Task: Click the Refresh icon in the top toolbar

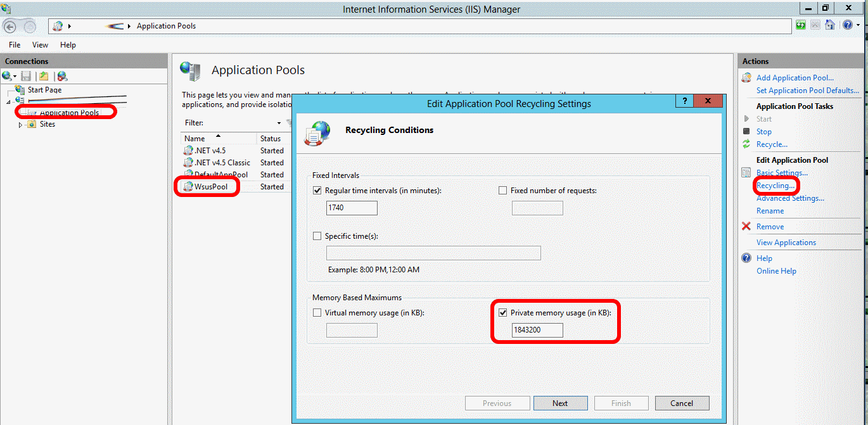Action: [800, 25]
